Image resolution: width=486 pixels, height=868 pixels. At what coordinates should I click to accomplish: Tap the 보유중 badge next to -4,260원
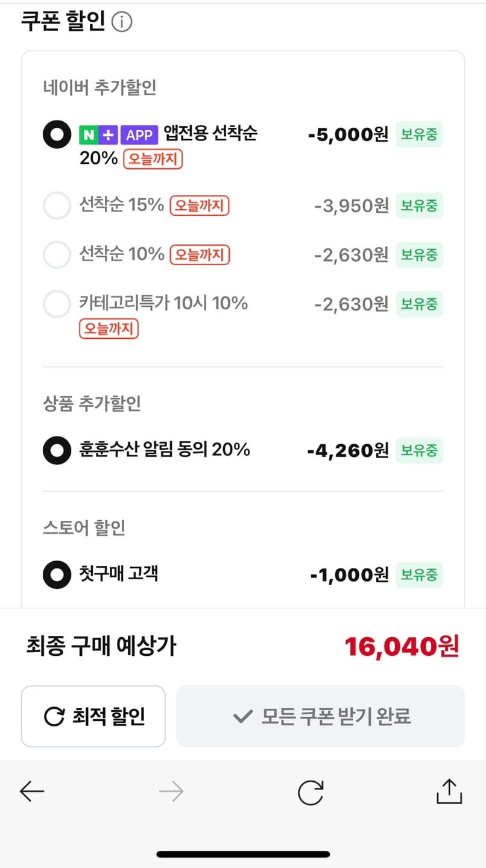click(419, 450)
